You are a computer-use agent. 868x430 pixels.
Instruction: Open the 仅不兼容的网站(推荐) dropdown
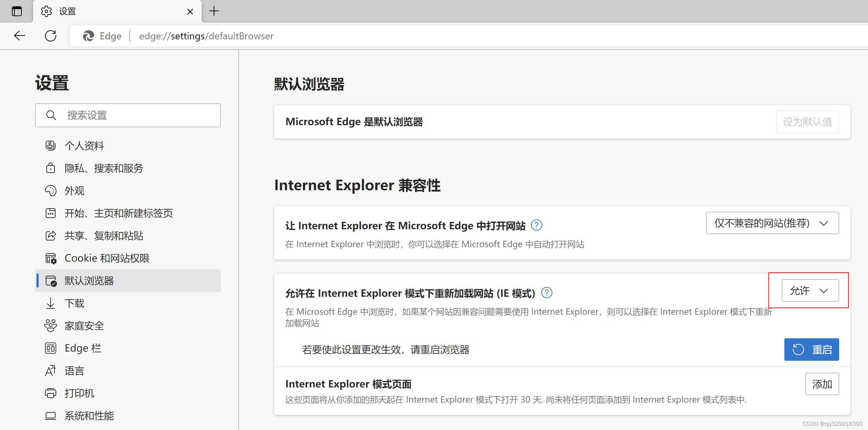(772, 223)
